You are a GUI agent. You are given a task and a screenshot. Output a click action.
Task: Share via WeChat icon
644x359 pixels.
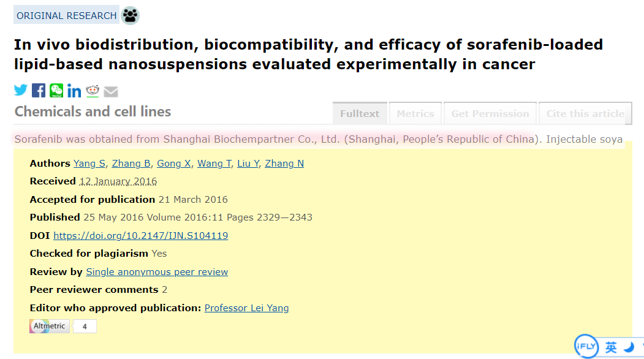tap(56, 91)
